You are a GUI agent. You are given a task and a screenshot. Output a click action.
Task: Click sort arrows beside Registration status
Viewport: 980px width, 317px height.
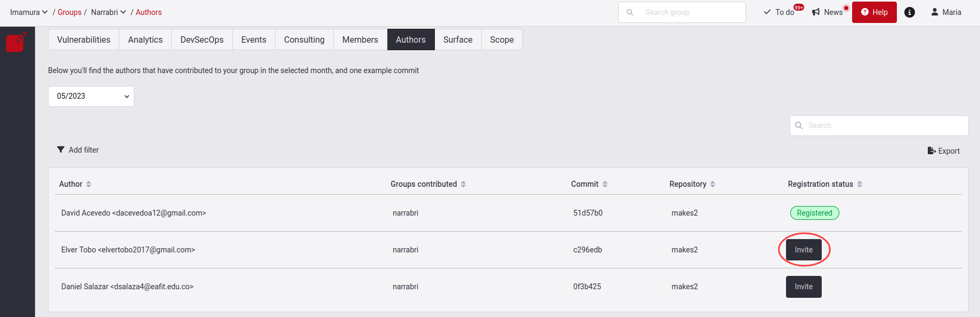click(860, 184)
